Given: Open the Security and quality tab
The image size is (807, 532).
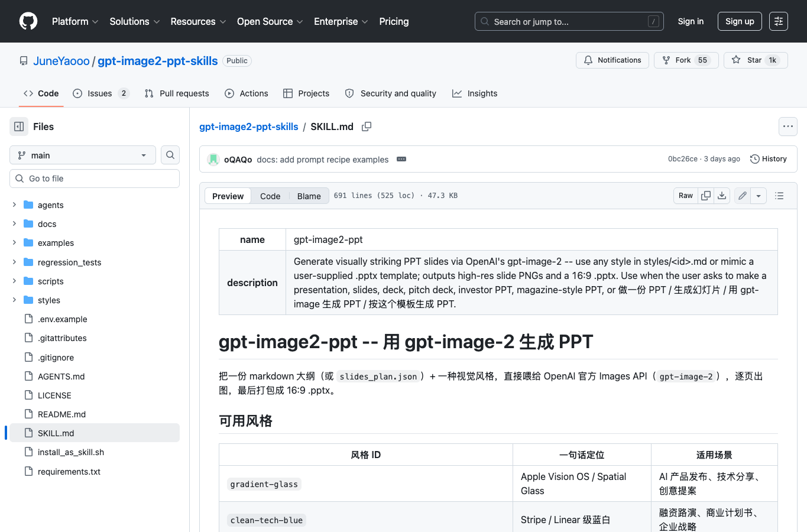Looking at the screenshot, I should [x=391, y=93].
